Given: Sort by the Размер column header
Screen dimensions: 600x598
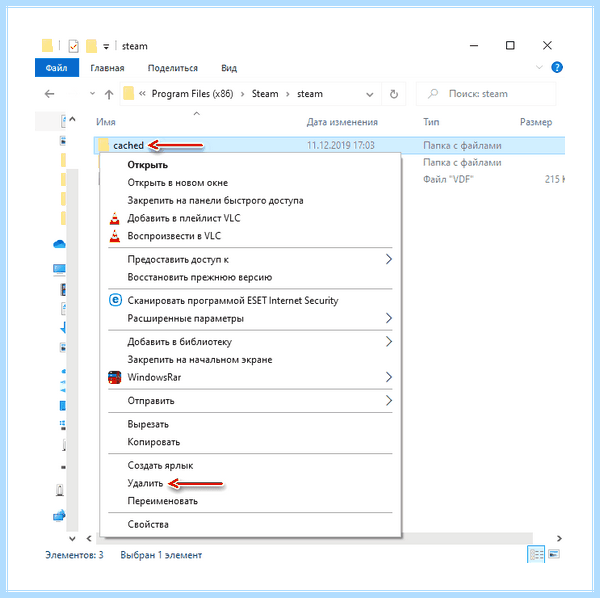Looking at the screenshot, I should click(x=536, y=122).
